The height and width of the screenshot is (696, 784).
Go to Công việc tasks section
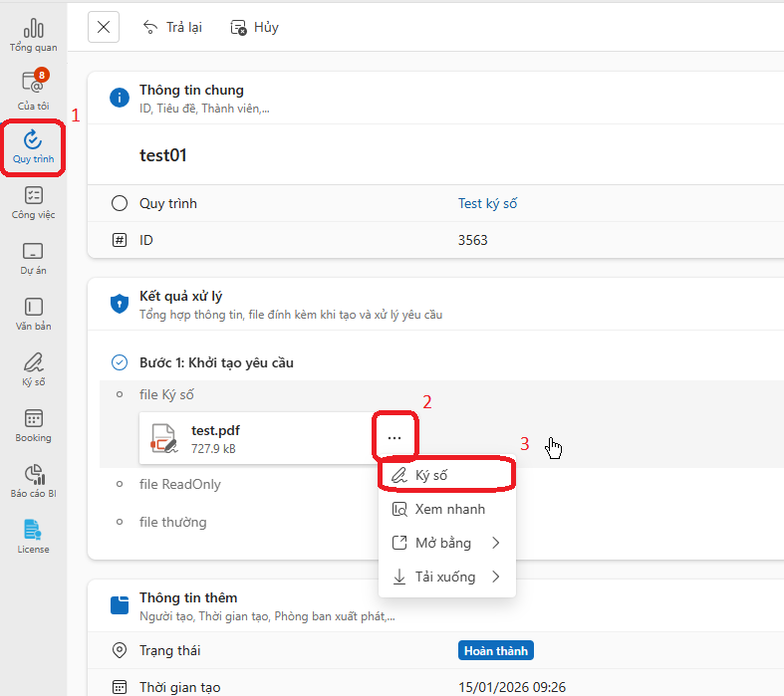click(x=33, y=202)
